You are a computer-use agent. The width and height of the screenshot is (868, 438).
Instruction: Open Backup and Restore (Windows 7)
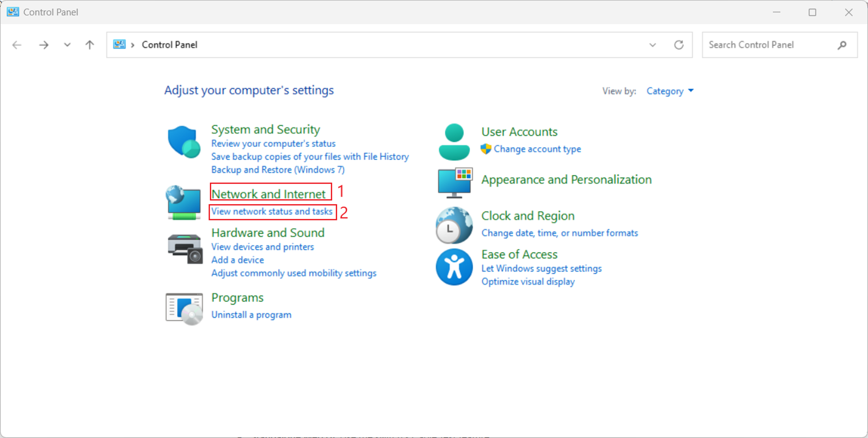pyautogui.click(x=278, y=169)
